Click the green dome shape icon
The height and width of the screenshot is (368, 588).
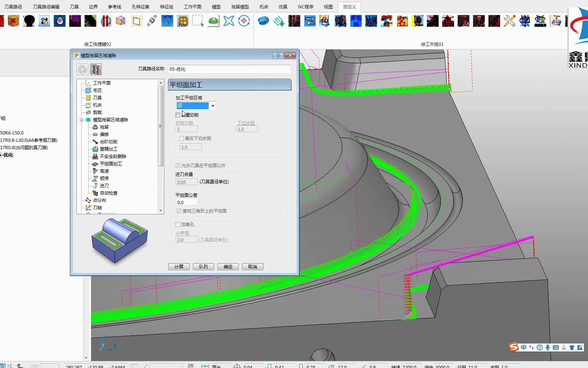coord(213,21)
